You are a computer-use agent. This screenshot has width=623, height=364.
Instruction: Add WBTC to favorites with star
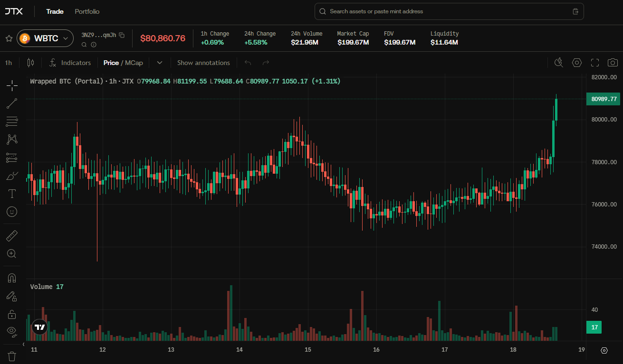tap(9, 38)
